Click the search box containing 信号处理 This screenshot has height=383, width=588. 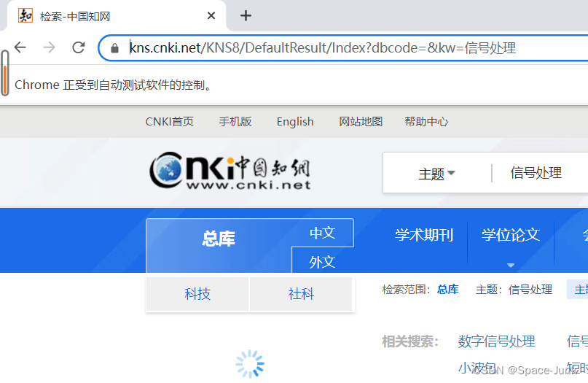[x=536, y=173]
